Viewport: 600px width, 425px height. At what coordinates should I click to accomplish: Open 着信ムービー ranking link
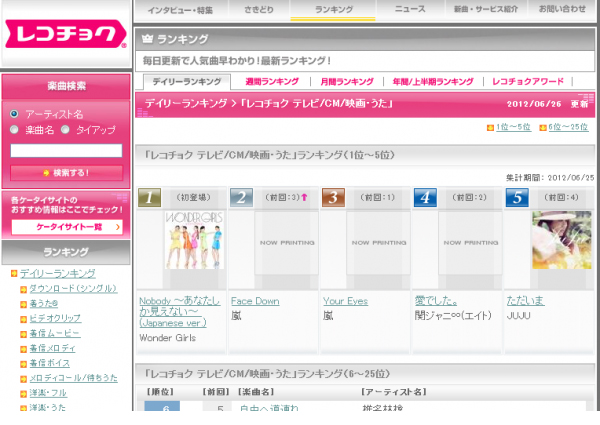(x=55, y=333)
